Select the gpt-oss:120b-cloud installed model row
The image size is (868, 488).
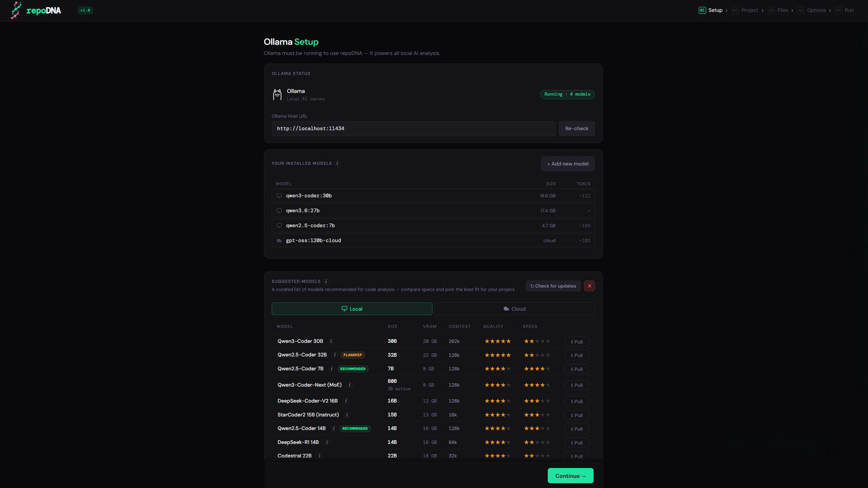tap(433, 240)
